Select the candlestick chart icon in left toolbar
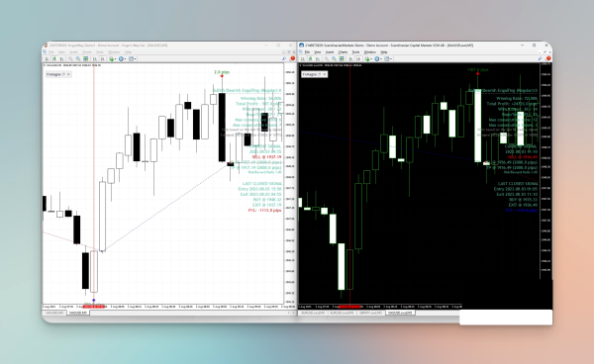594x364 pixels. tap(54, 59)
